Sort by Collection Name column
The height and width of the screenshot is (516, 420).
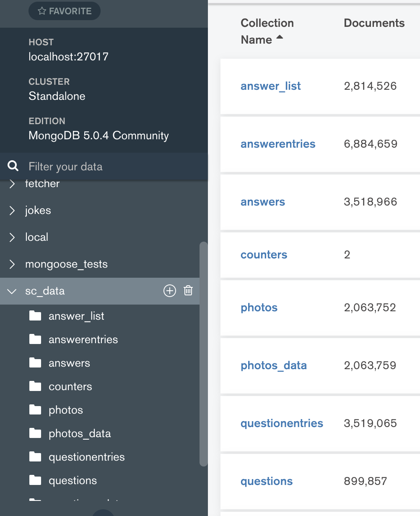(267, 31)
